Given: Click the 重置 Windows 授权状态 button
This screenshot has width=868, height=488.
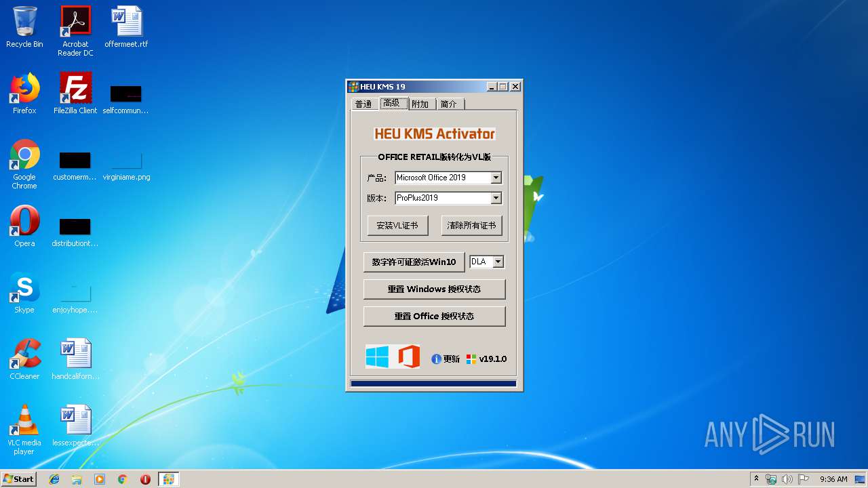Looking at the screenshot, I should (434, 289).
